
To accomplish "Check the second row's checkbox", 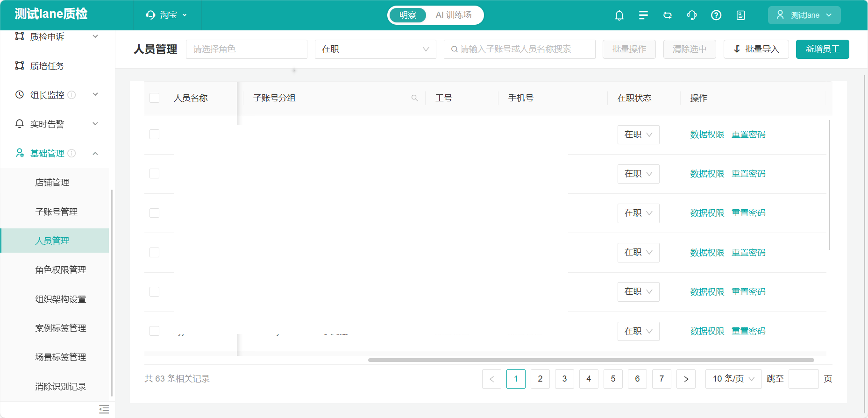I will click(x=154, y=174).
